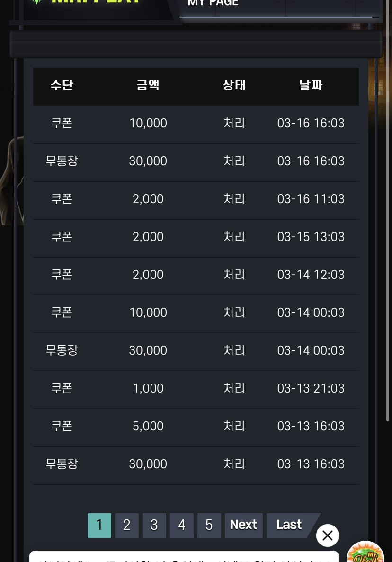Jump to the Last page

[289, 525]
